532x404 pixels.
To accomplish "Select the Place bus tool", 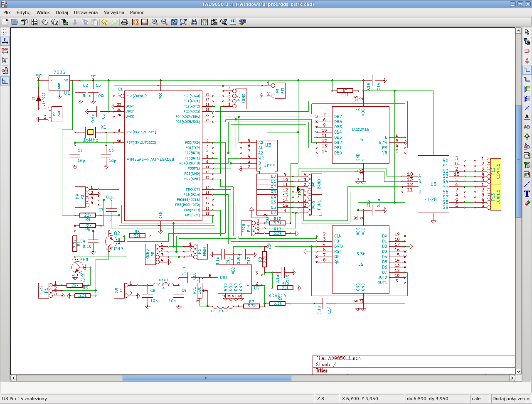I will (x=527, y=79).
